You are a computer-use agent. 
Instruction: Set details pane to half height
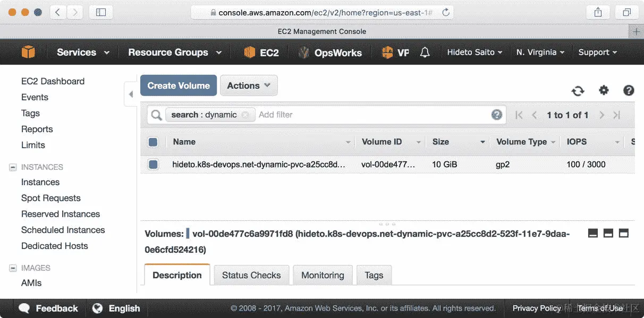tap(608, 233)
